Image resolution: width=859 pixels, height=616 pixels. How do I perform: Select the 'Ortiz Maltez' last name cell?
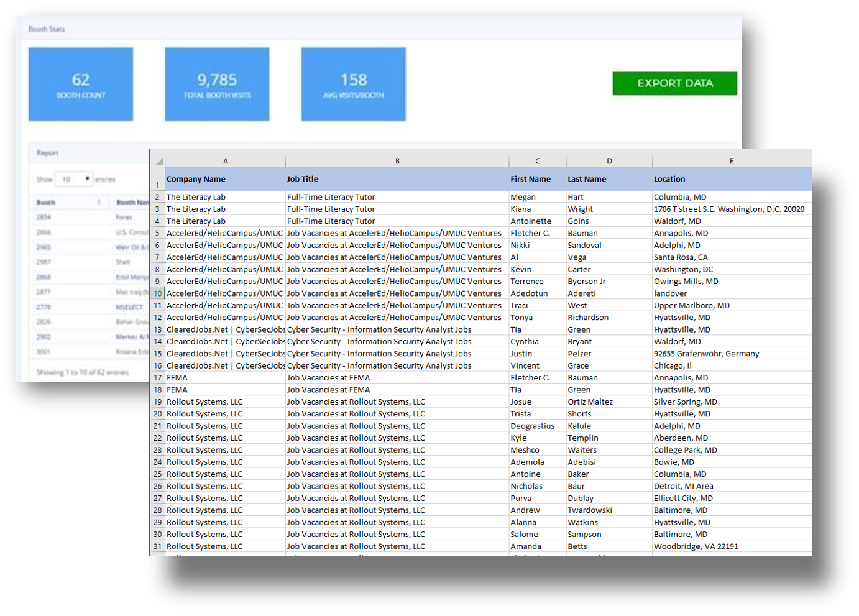click(609, 402)
